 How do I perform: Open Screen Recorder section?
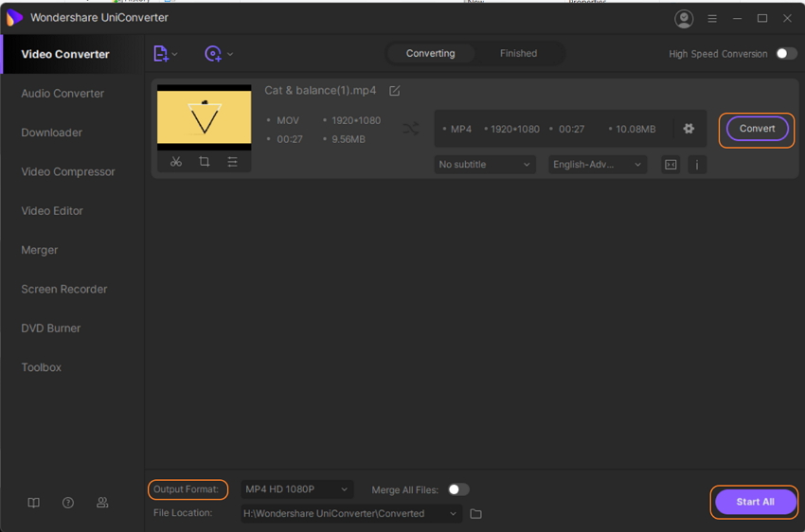[x=64, y=289]
